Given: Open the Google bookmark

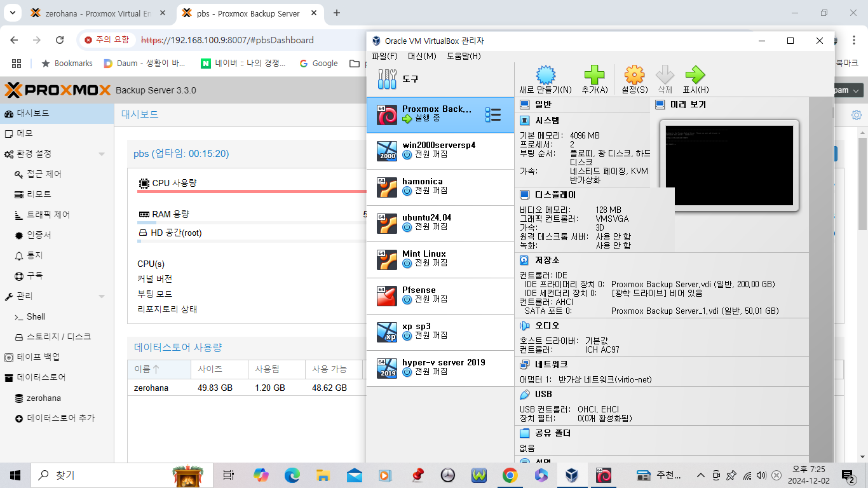Looking at the screenshot, I should click(x=318, y=64).
